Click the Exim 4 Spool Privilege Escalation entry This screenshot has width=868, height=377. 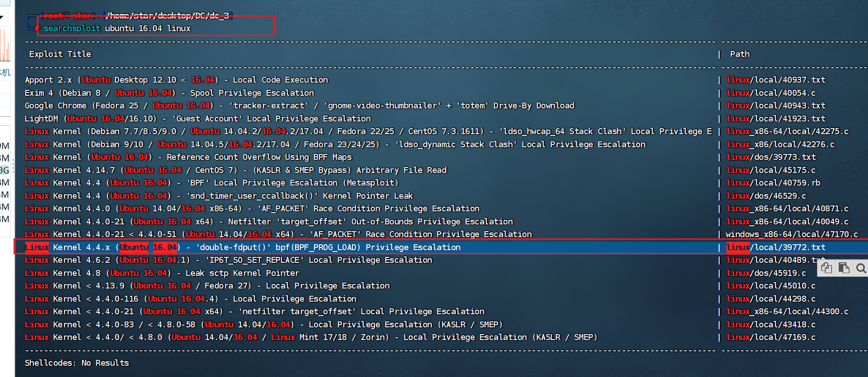tap(169, 93)
